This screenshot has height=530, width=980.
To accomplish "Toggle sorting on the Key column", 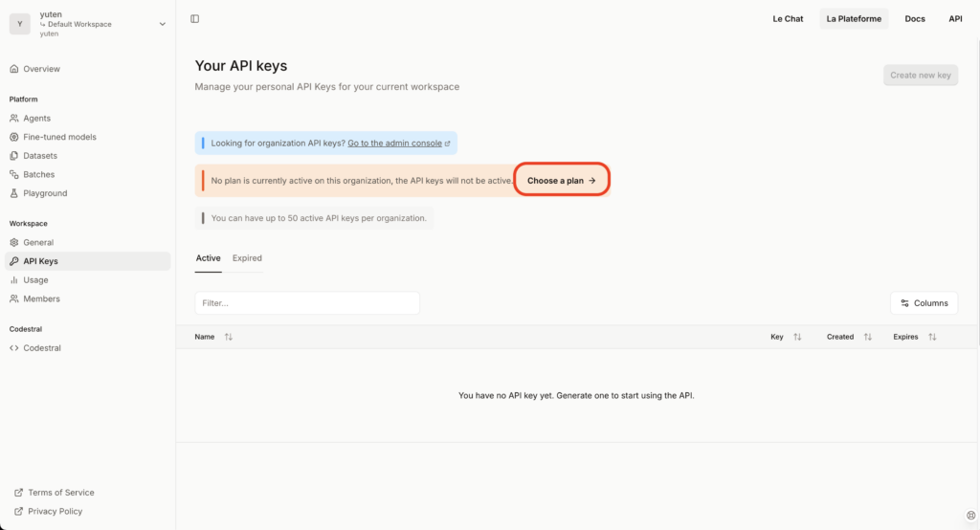I will tap(797, 337).
